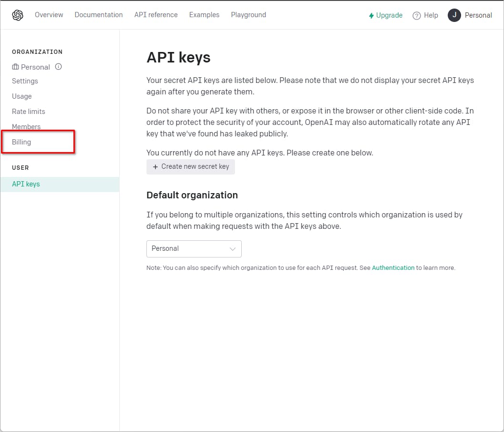Open the J profile avatar
504x432 pixels.
(x=454, y=15)
